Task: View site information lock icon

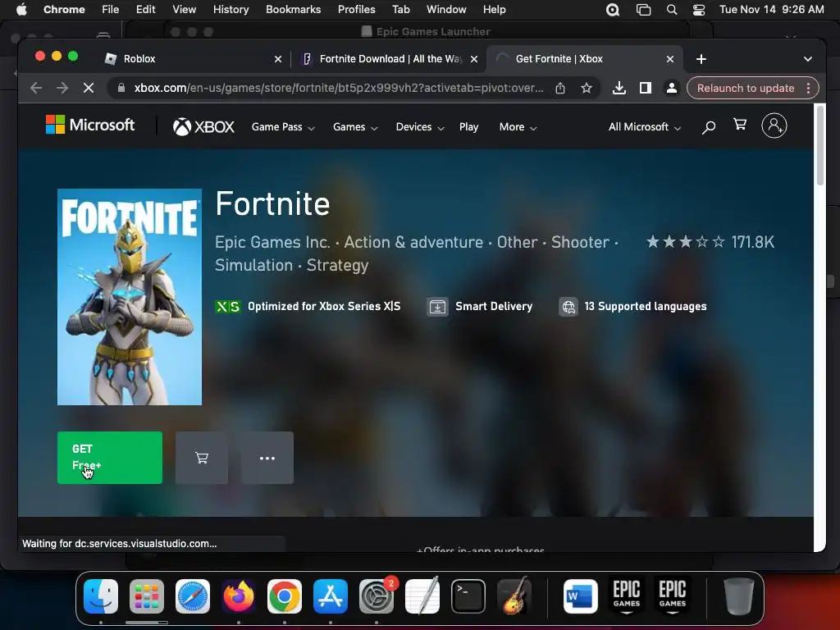Action: [121, 88]
